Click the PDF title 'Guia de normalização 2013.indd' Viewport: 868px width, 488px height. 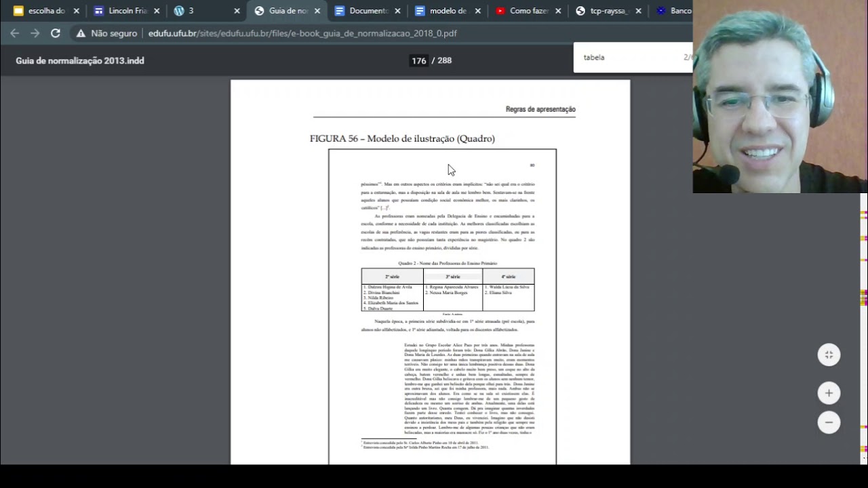pyautogui.click(x=80, y=60)
